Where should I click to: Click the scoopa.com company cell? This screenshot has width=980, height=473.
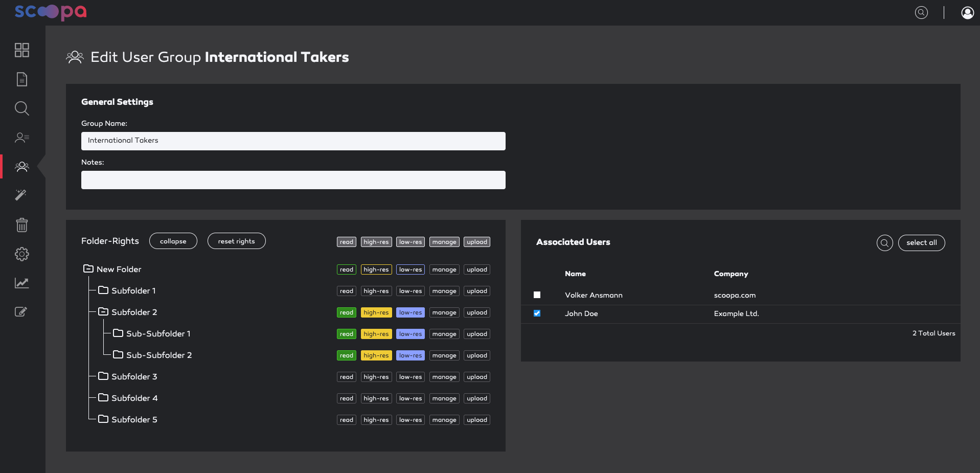pos(735,295)
